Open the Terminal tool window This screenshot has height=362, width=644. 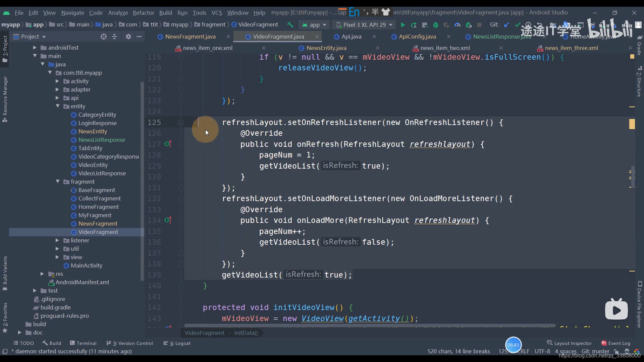coord(83,343)
